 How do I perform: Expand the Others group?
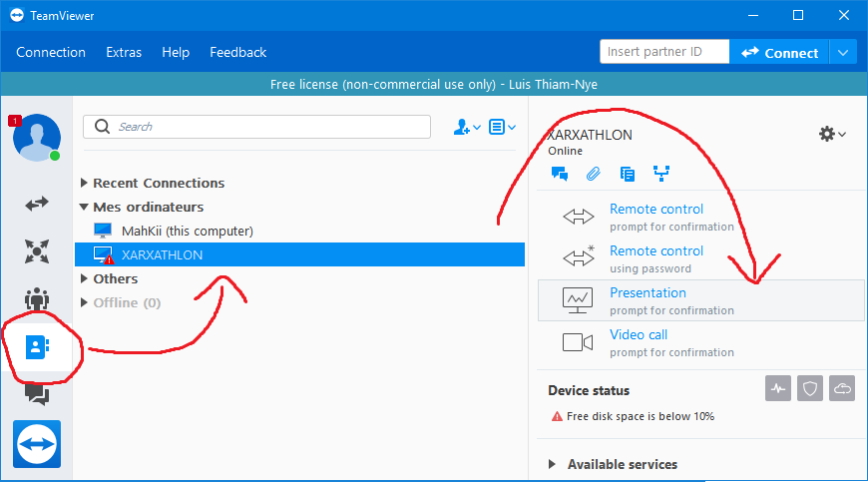[84, 278]
